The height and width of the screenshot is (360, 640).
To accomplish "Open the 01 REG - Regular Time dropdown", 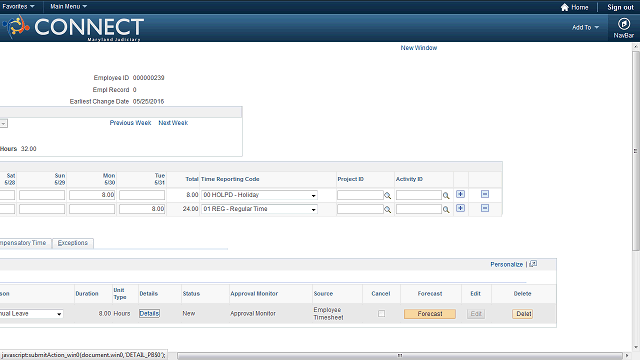I will coord(259,209).
